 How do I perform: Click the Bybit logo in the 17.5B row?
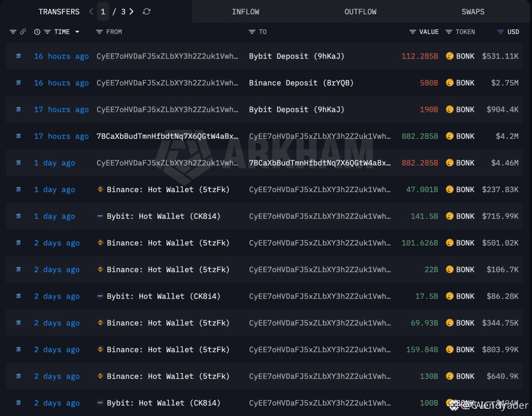pos(100,296)
